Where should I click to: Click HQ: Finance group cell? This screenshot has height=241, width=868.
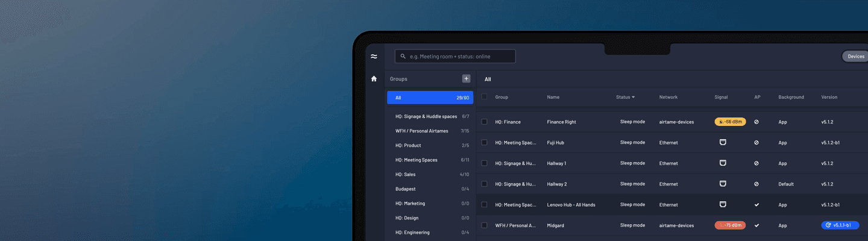point(508,122)
